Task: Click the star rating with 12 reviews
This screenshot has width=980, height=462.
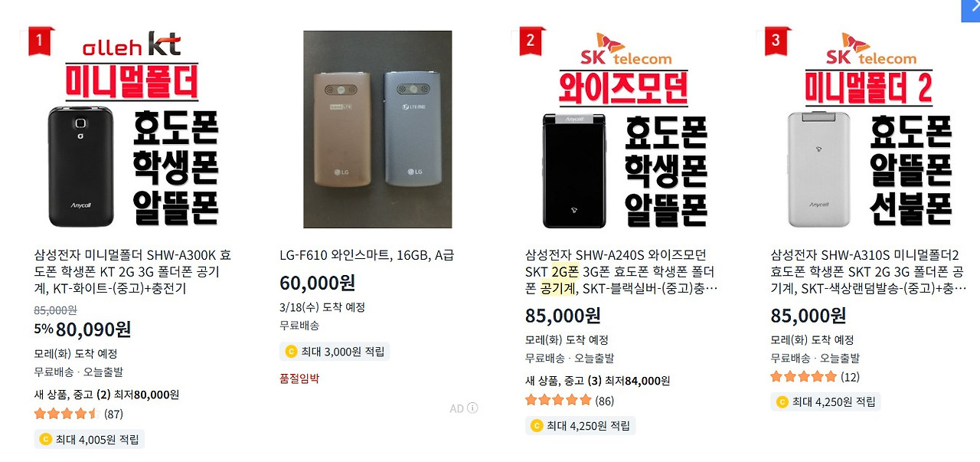Action: (x=804, y=376)
